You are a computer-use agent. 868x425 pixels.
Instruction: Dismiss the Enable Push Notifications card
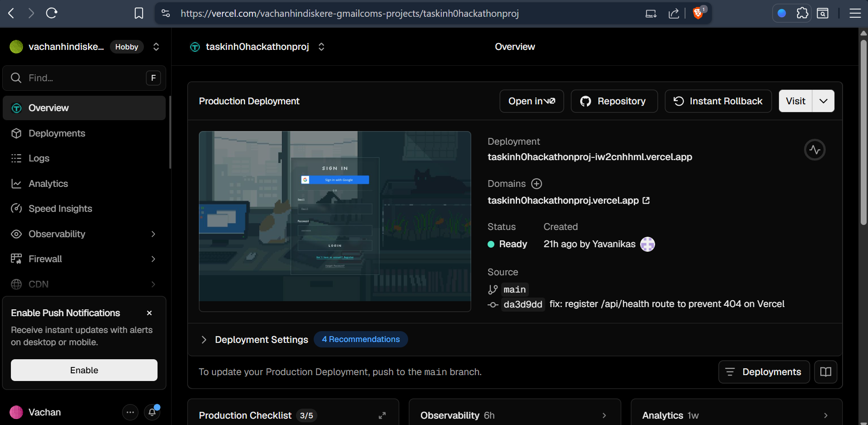(149, 313)
